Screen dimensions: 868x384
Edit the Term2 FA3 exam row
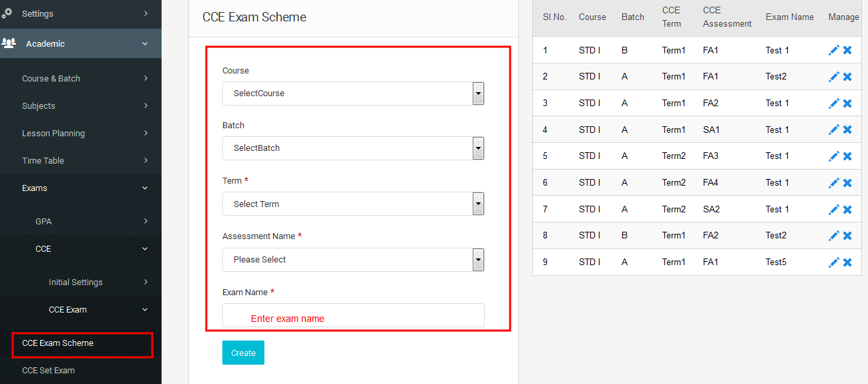(834, 156)
